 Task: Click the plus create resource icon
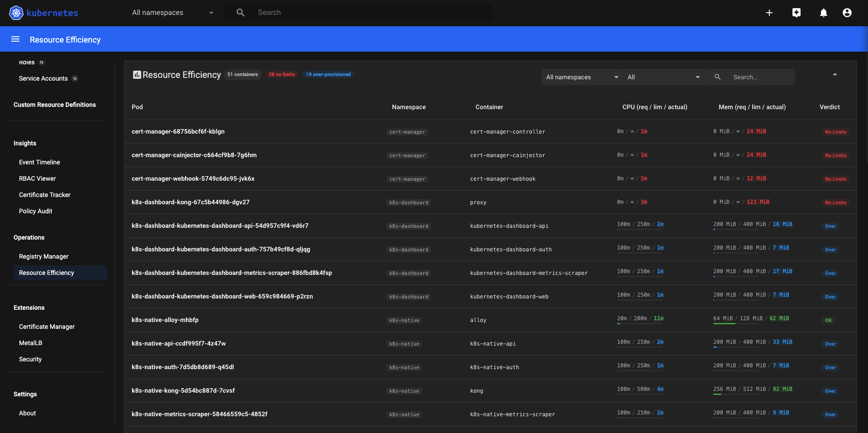(x=769, y=13)
